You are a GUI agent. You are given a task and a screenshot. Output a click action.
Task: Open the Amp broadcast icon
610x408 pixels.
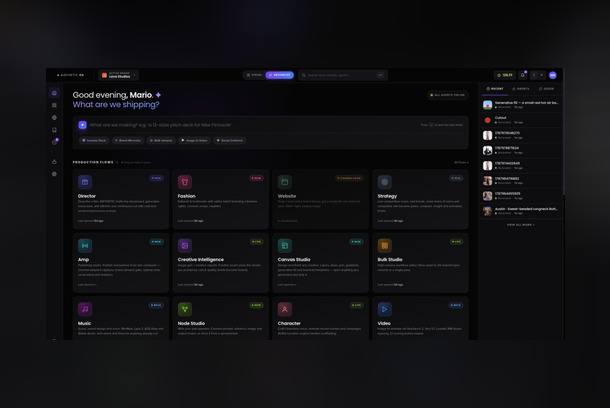click(85, 245)
